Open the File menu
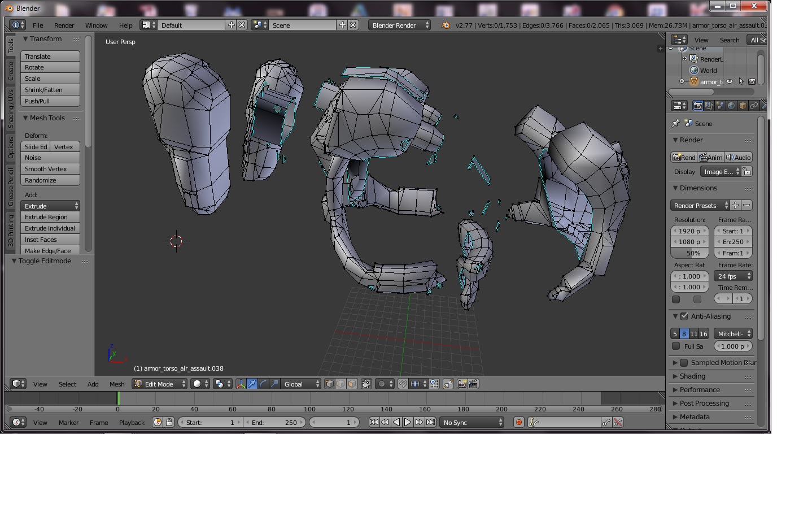The height and width of the screenshot is (521, 812). point(38,25)
